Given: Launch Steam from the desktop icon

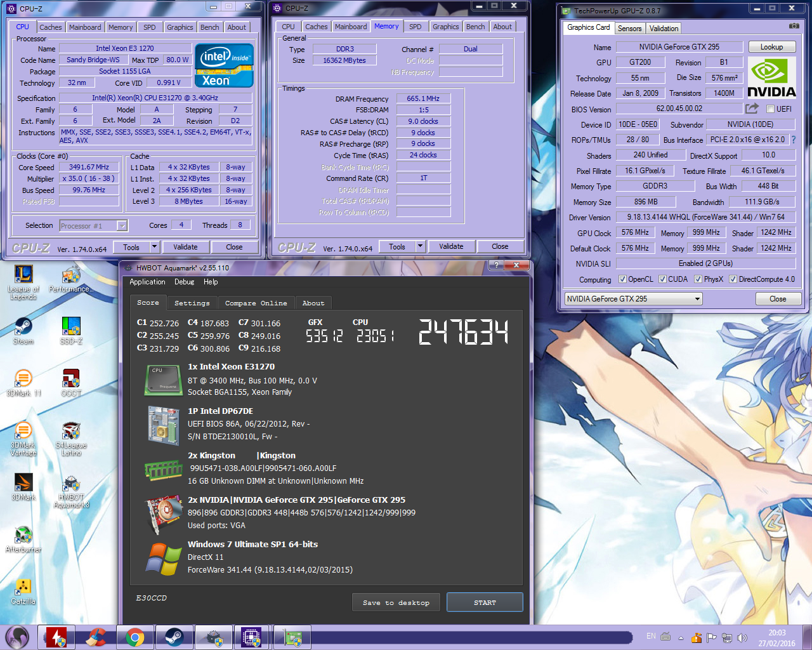Looking at the screenshot, I should (23, 331).
